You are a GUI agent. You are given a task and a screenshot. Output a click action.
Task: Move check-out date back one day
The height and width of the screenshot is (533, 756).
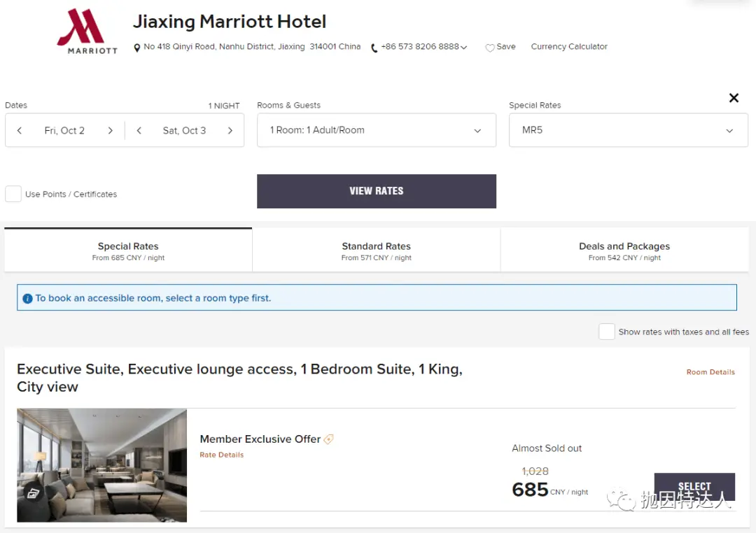[139, 131]
